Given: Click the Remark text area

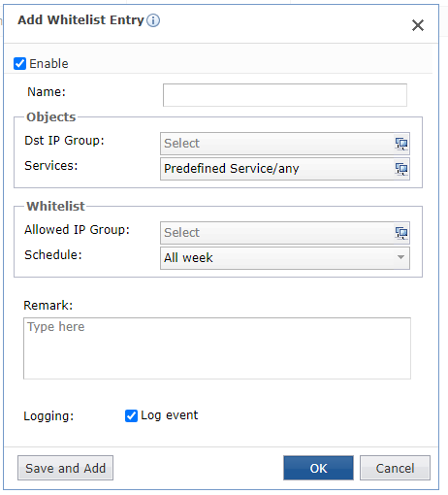Looking at the screenshot, I should (x=217, y=348).
